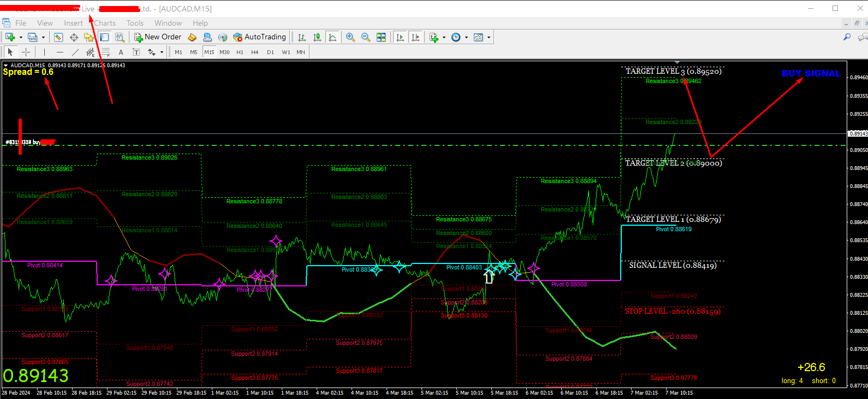Screen dimensions: 868x399
Task: Open the Charts menu
Action: click(x=105, y=23)
